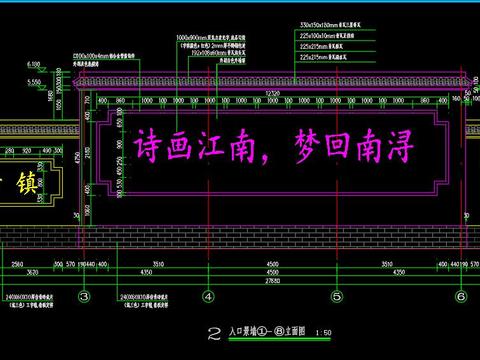Select the magenta text 诗画江南，梦回南浔

coord(273,147)
